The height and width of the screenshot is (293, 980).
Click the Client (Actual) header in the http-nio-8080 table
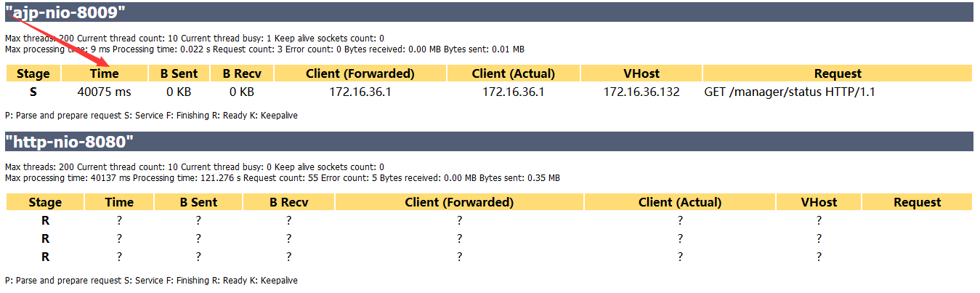[x=679, y=202]
